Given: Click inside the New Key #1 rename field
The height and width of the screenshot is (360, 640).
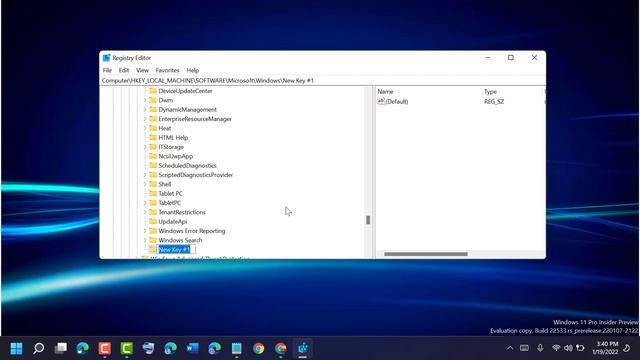Looking at the screenshot, I should pos(176,249).
